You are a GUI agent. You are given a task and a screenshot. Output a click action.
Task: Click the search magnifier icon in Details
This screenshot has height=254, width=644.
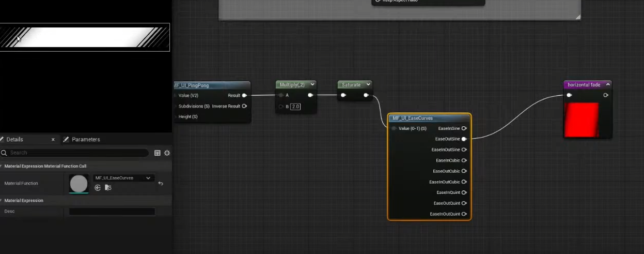[x=4, y=153]
